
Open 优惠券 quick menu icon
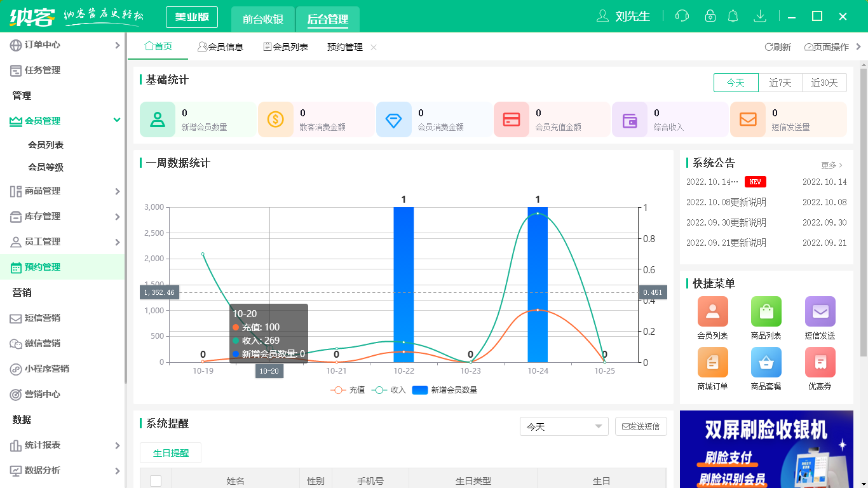coord(820,362)
